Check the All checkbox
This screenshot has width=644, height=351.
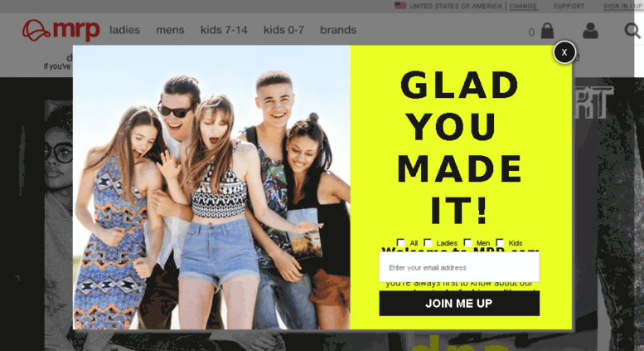pos(401,242)
